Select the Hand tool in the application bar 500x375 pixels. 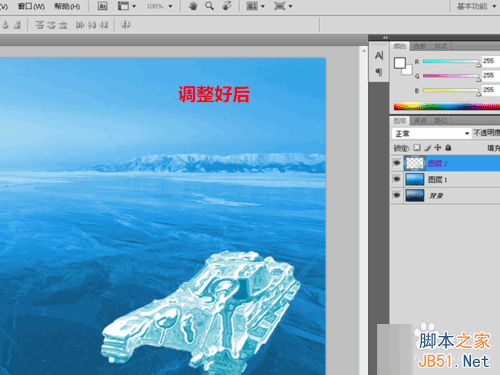coord(193,6)
